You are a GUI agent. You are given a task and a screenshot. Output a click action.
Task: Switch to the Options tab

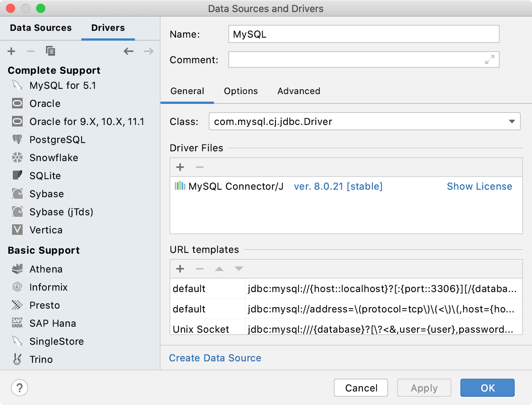pos(241,91)
